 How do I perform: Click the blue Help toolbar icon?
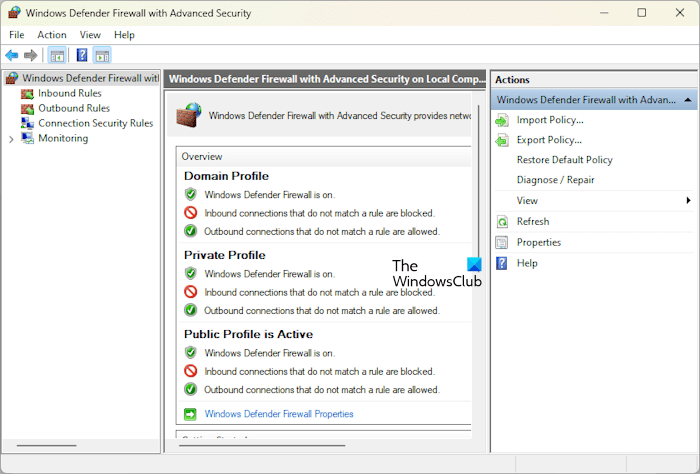82,55
